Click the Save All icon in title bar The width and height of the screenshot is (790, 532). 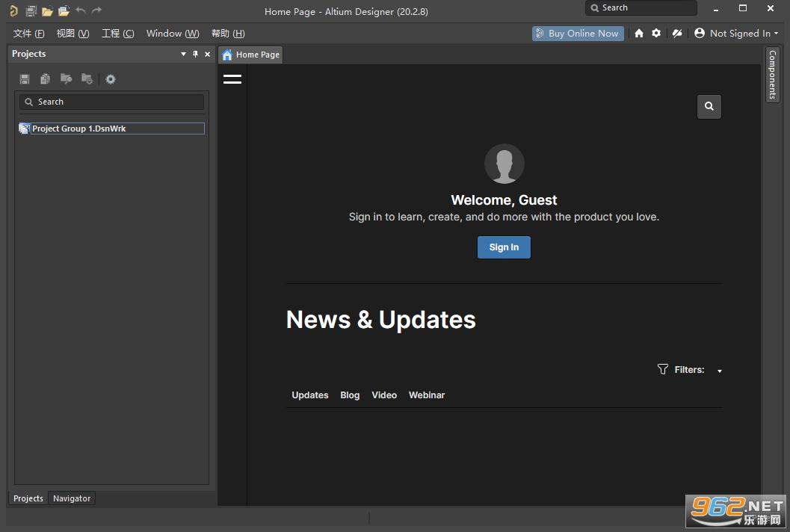(x=31, y=10)
